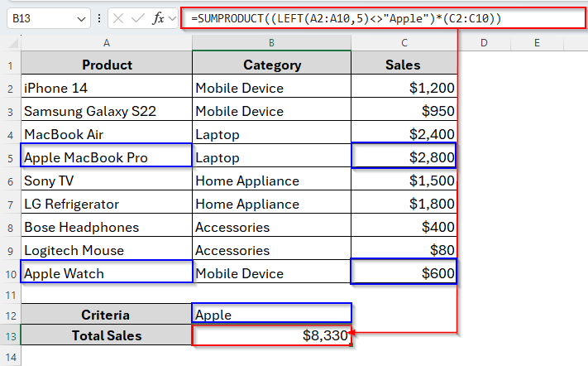The height and width of the screenshot is (366, 588).
Task: Open the Insert Function fx button
Action: (157, 17)
